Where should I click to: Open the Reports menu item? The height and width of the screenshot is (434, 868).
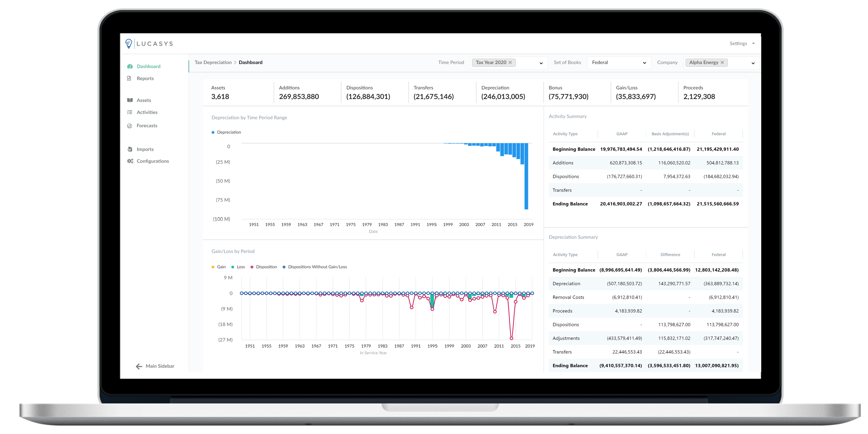[x=145, y=78]
